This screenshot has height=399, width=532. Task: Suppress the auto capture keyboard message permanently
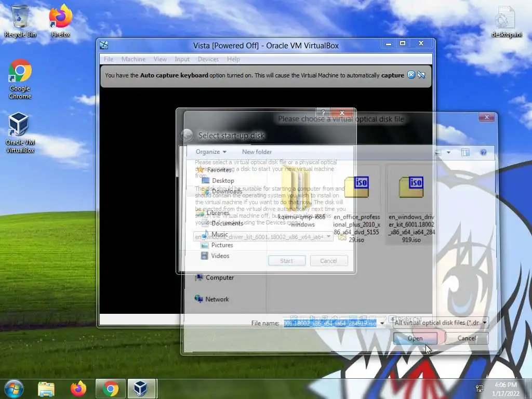(x=421, y=75)
